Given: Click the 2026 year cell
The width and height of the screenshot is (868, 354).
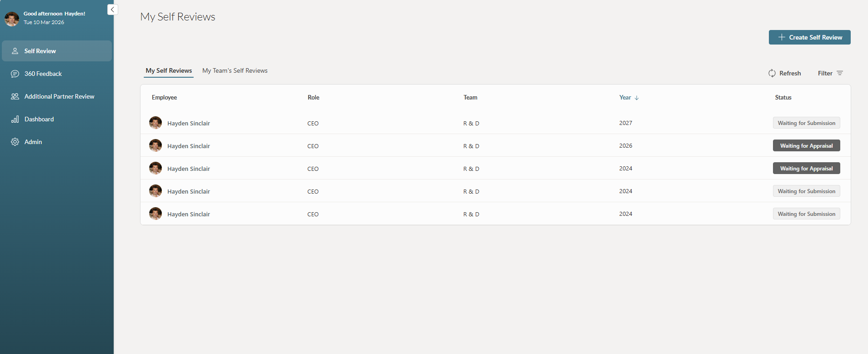Looking at the screenshot, I should pos(626,146).
